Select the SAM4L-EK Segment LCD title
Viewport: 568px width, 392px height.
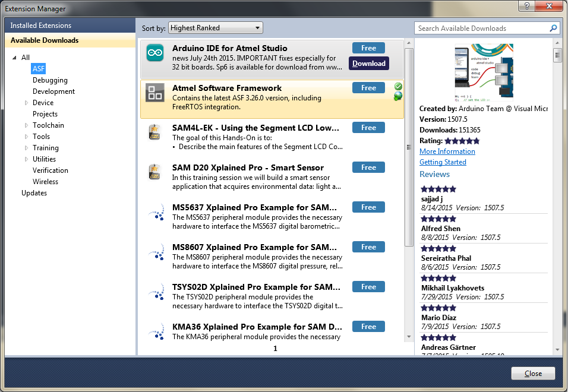[x=255, y=128]
